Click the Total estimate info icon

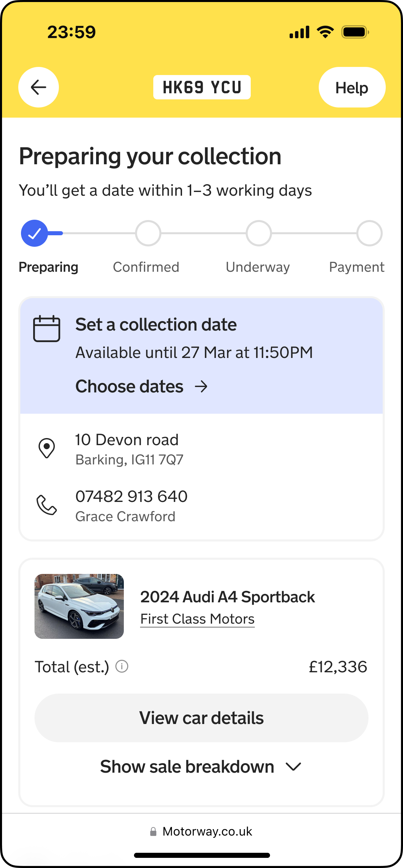coord(122,667)
